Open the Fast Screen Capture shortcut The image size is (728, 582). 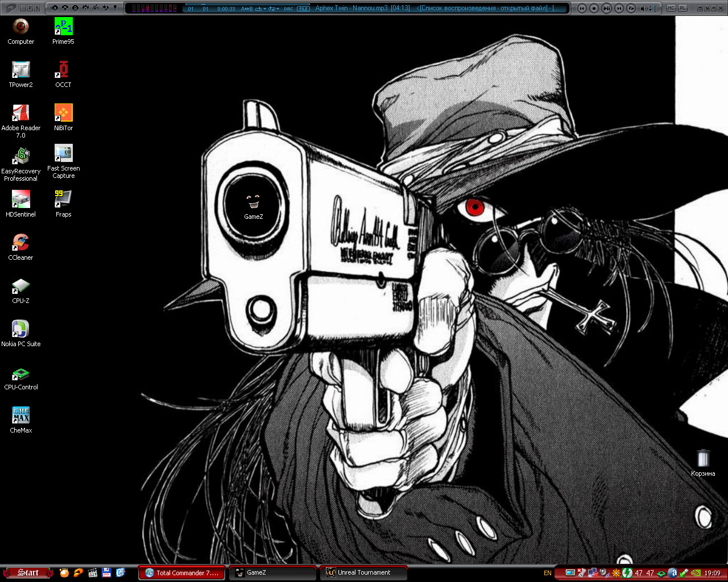[x=63, y=161]
